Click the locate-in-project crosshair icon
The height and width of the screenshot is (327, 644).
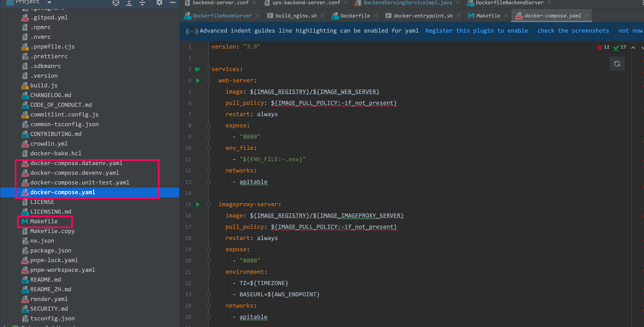click(116, 3)
